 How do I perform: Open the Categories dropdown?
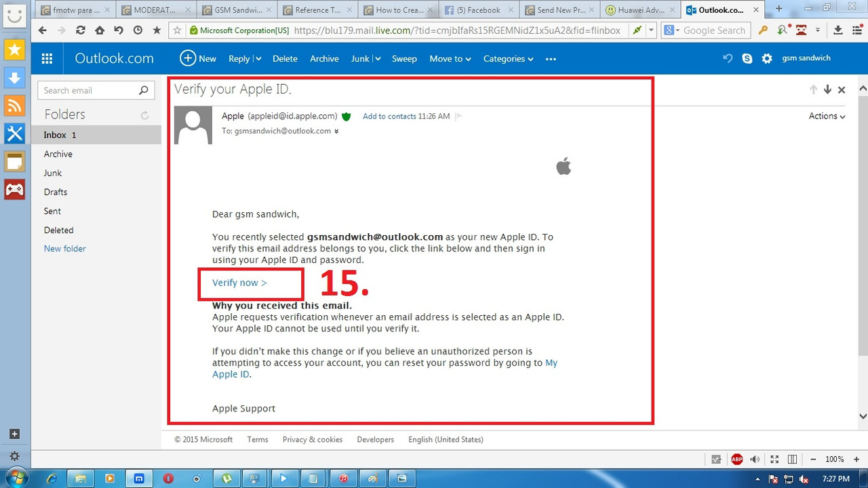[509, 59]
